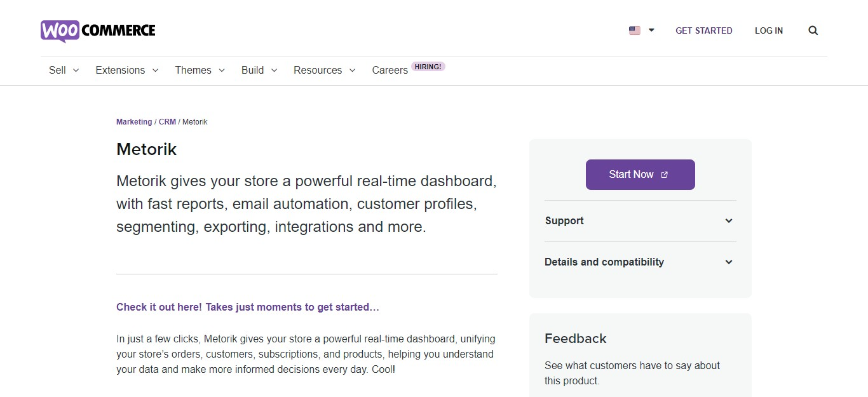Click the Build menu chevron

[274, 71]
